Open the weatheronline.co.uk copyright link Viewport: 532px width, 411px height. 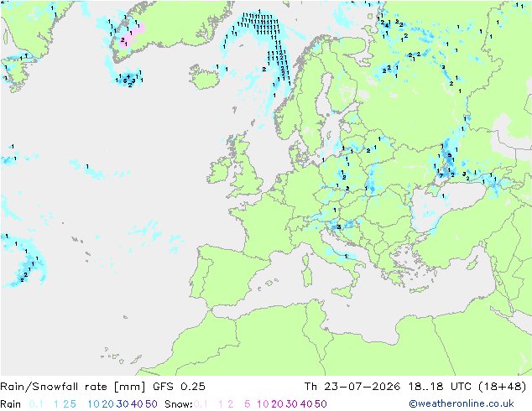pyautogui.click(x=462, y=403)
